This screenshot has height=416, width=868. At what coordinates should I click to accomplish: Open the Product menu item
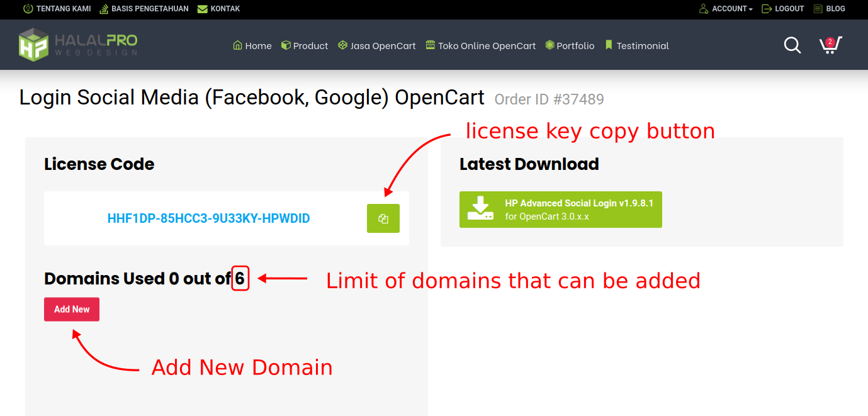(x=305, y=45)
